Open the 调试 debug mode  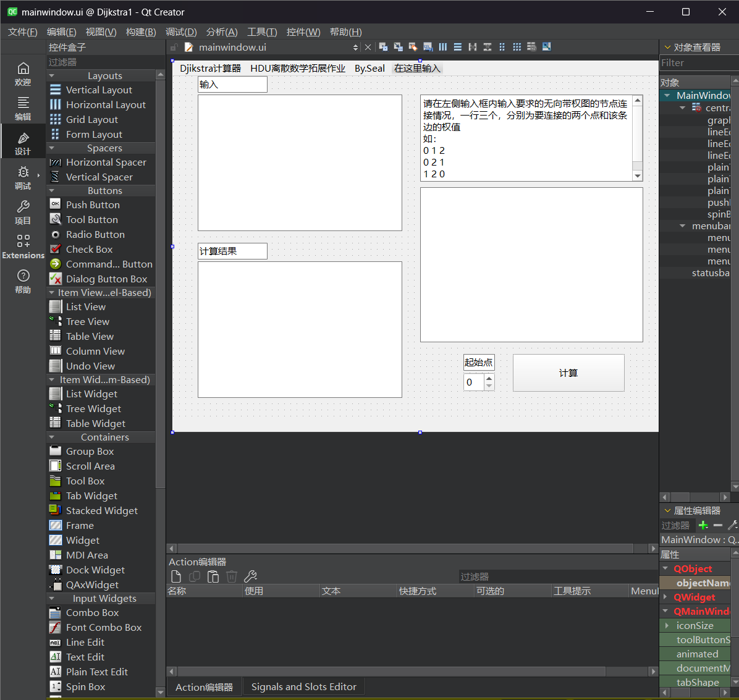click(23, 178)
